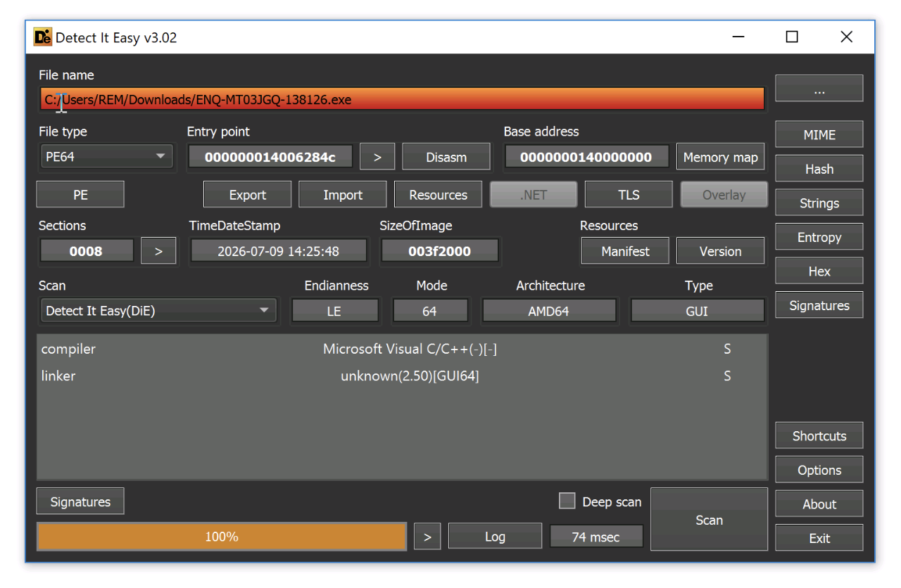Click the SizeOfImage value 003f2000
The height and width of the screenshot is (588, 901).
[x=439, y=251]
